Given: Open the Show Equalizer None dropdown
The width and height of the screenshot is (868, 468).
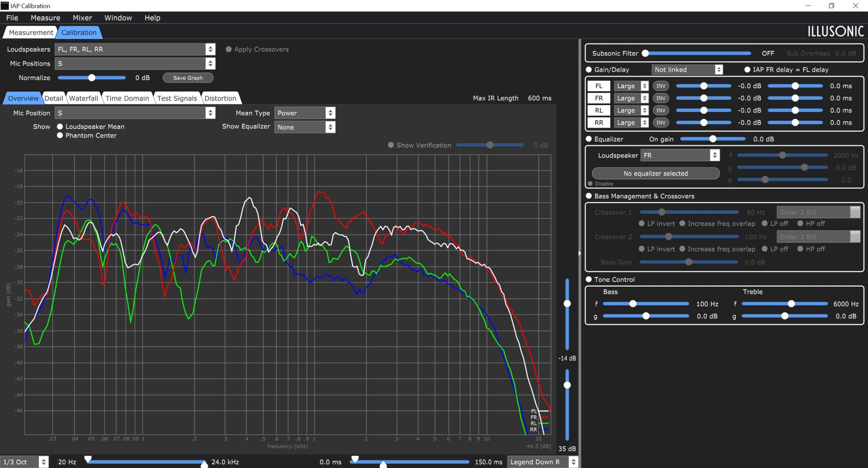Looking at the screenshot, I should [x=305, y=127].
